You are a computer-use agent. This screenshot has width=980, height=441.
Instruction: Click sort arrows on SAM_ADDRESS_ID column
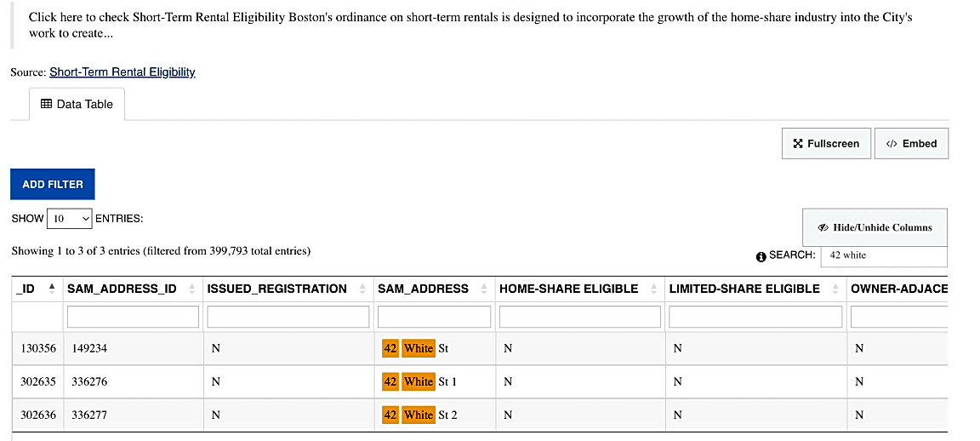(192, 289)
